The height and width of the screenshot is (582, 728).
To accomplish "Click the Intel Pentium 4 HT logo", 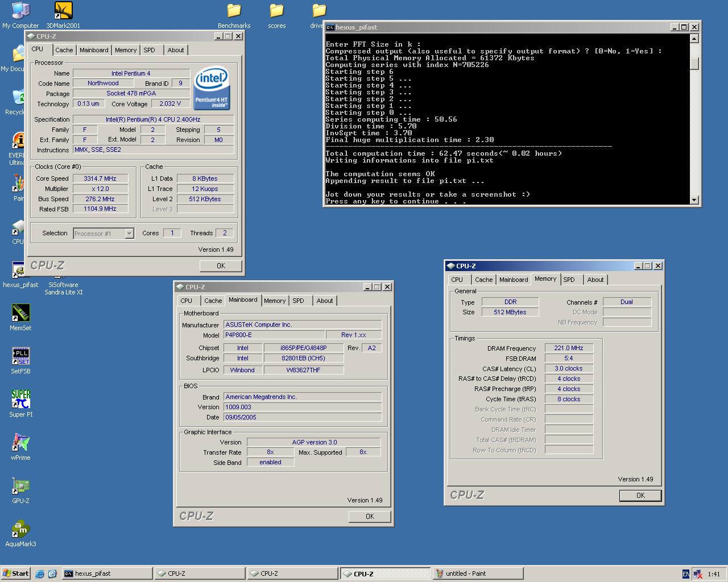I will (212, 89).
